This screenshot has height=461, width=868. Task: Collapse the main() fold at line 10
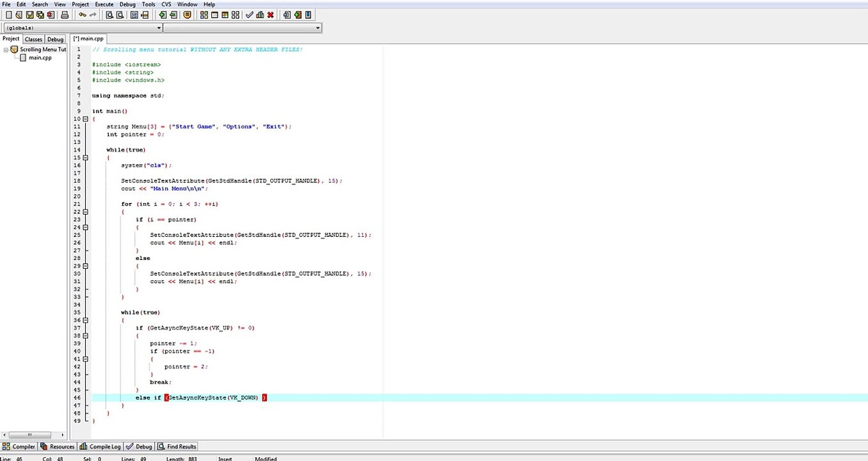(x=86, y=119)
